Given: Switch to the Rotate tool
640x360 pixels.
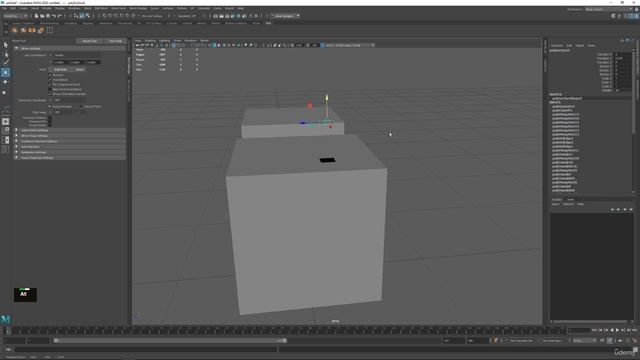Looking at the screenshot, I should pos(6,82).
